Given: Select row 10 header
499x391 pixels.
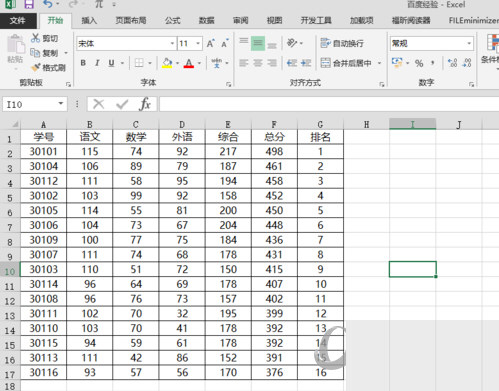Looking at the screenshot, I should coord(10,271).
